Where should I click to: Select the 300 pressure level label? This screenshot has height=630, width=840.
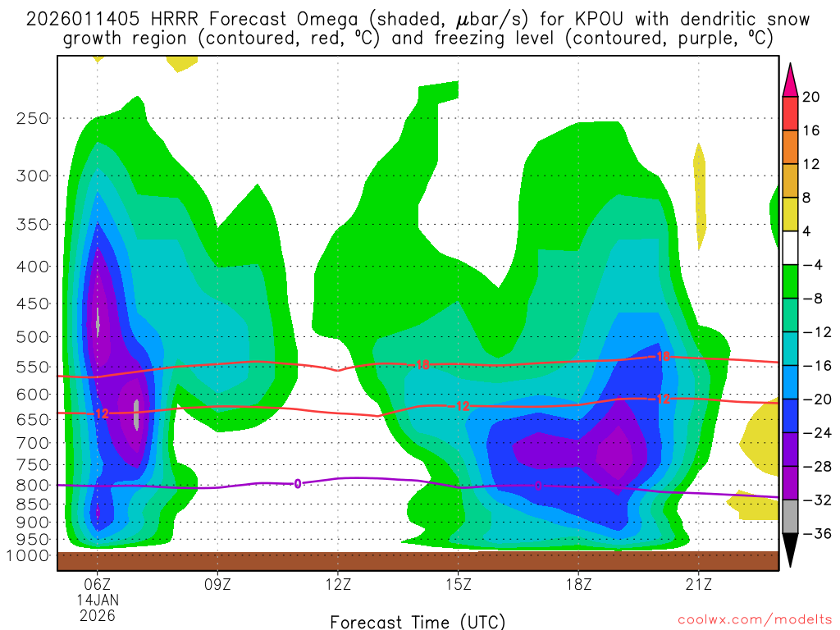(x=33, y=176)
